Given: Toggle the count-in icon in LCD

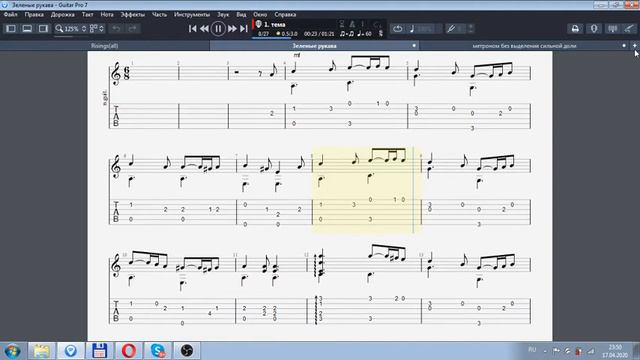Looking at the screenshot, I should click(342, 24).
